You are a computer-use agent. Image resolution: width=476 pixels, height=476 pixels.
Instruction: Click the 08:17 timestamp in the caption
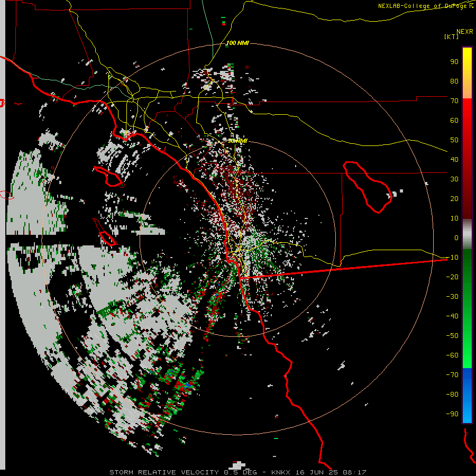[x=354, y=472]
